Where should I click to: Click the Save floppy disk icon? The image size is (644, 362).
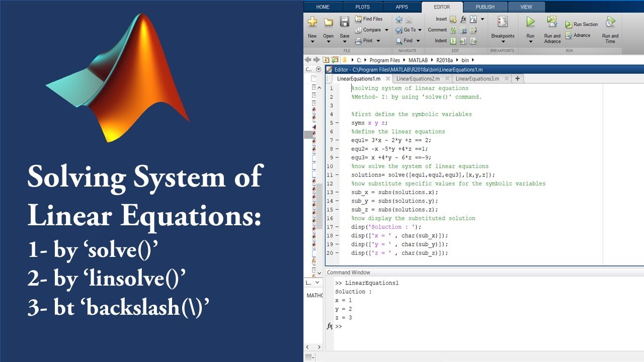point(345,22)
